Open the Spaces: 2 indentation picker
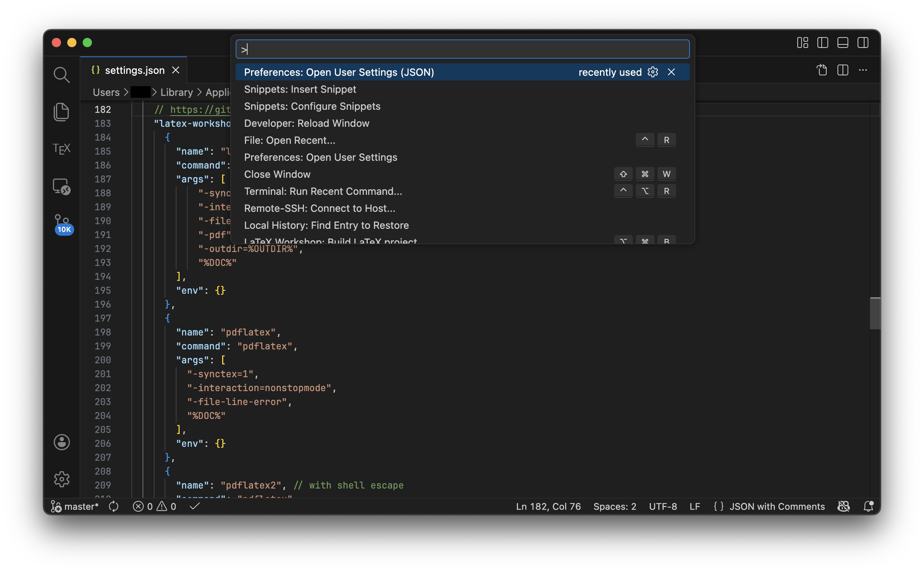Image resolution: width=924 pixels, height=572 pixels. (x=615, y=506)
